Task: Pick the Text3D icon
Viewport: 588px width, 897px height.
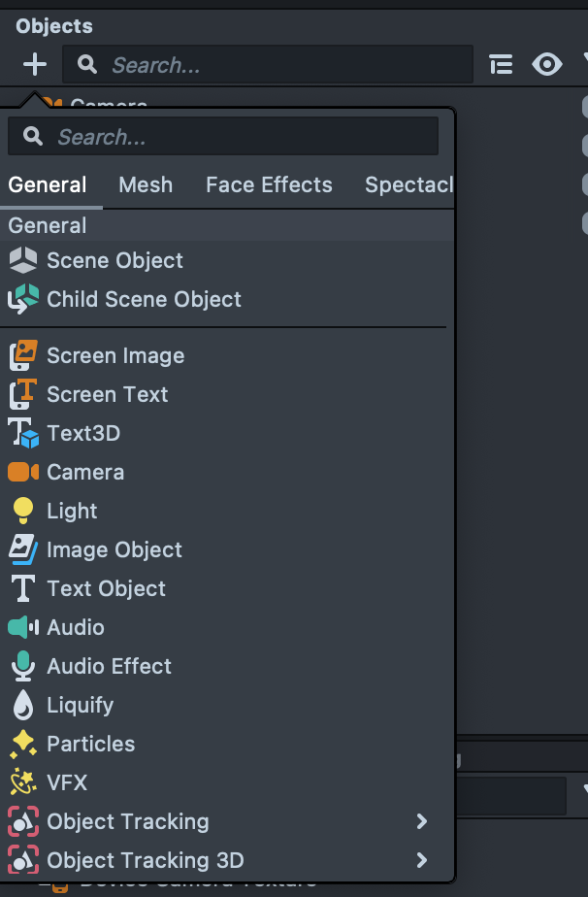Action: pyautogui.click(x=23, y=433)
